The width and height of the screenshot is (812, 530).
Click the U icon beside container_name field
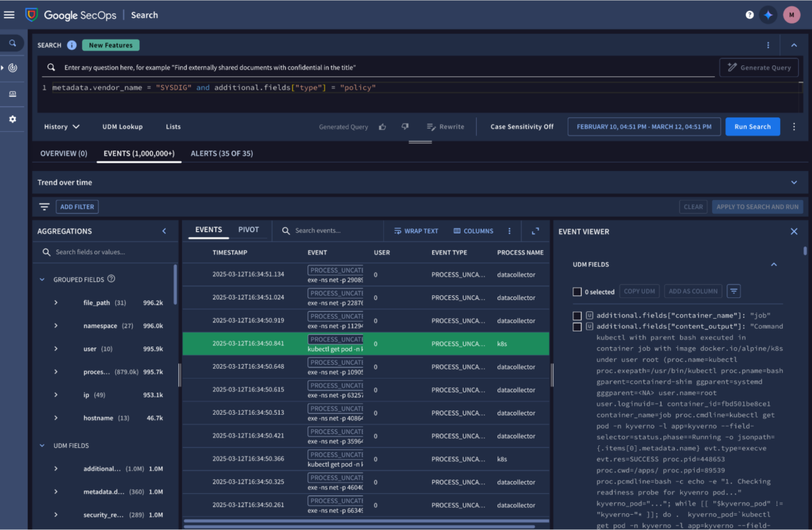589,315
